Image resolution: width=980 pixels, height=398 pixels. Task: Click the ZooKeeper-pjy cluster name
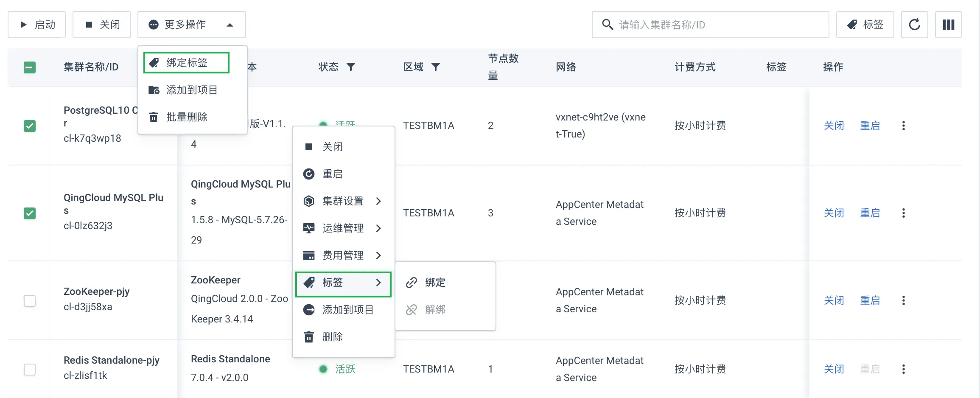96,291
